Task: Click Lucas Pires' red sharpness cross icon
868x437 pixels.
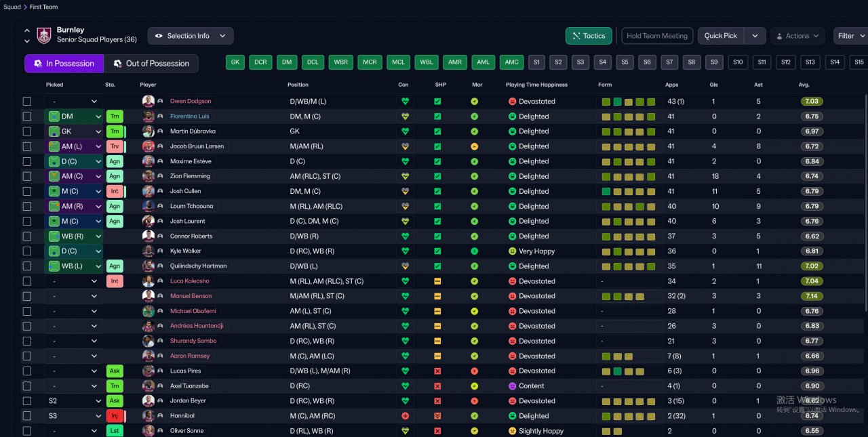Action: pyautogui.click(x=437, y=371)
